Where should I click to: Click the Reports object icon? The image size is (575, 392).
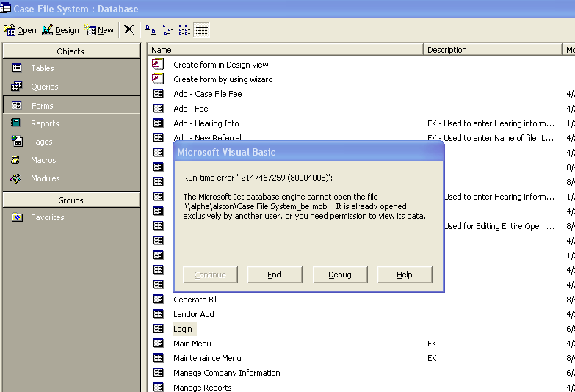pos(15,123)
